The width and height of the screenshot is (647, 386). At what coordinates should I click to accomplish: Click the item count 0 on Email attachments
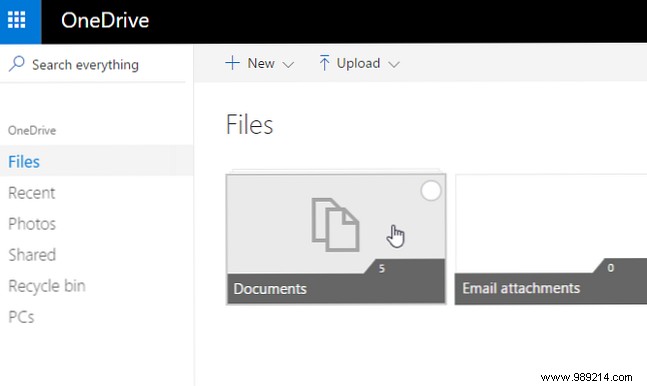[x=610, y=268]
